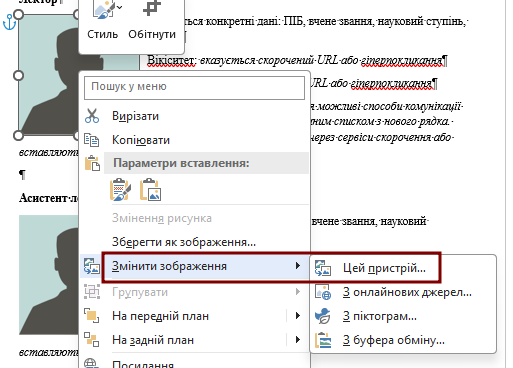513x368 pixels.
Task: Click the Пошук у меню search field
Action: (194, 88)
